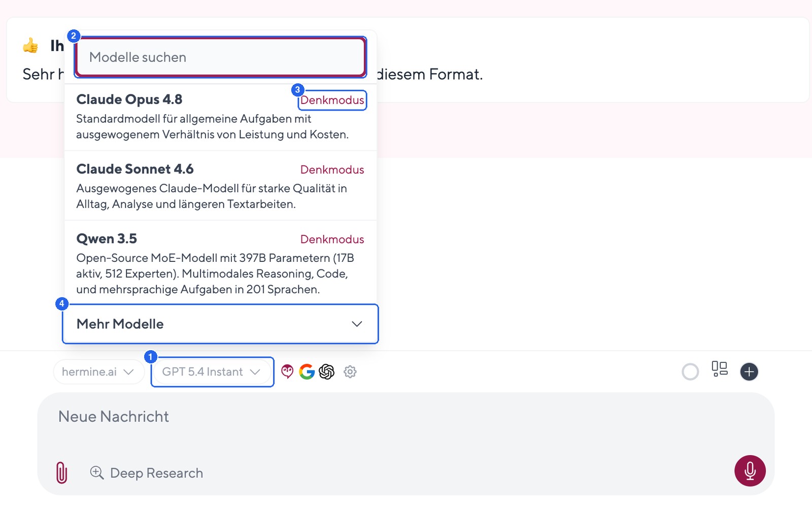Open the layout grid icon
This screenshot has height=511, width=812.
[720, 369]
